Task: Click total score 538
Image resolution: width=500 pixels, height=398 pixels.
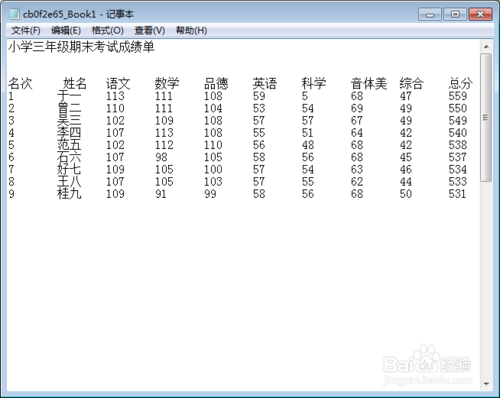Action: point(458,145)
